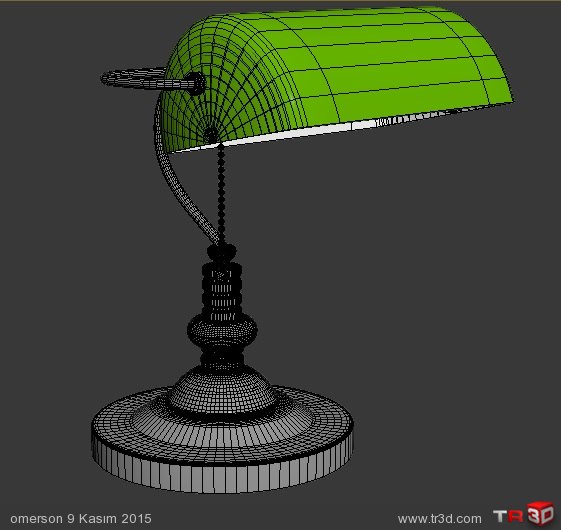
Task: Click the ball ornament on the stem
Action: pos(222,330)
